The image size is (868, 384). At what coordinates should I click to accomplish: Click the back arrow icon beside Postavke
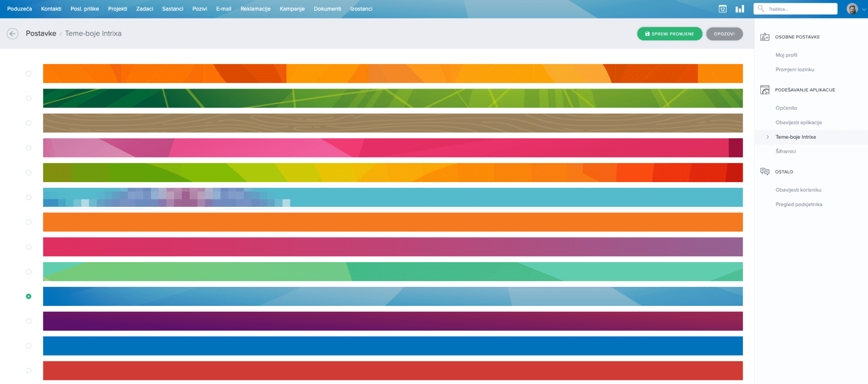coord(13,33)
